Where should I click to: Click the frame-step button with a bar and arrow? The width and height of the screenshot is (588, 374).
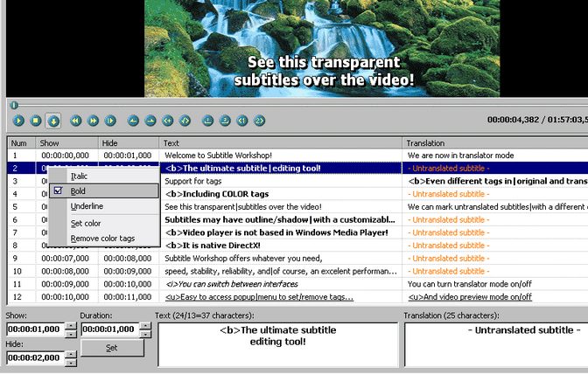(x=110, y=121)
